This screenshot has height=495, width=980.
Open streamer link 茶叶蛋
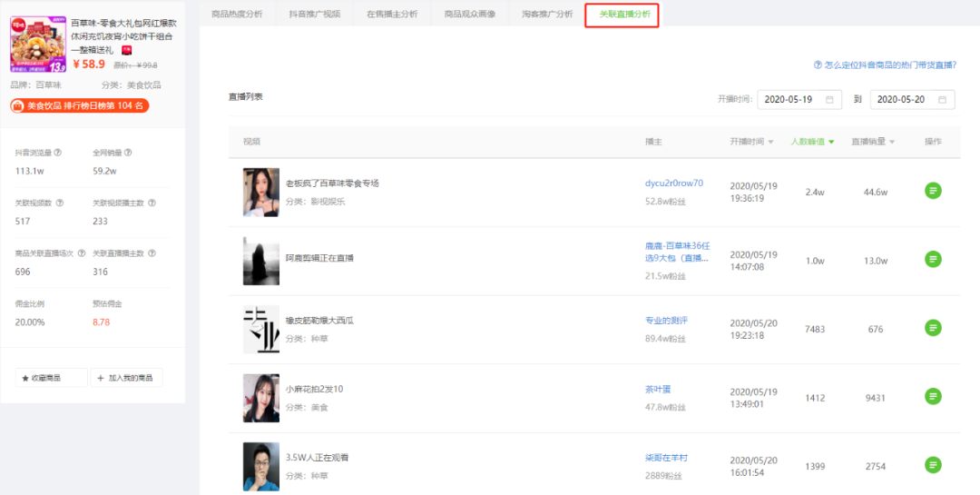point(658,390)
